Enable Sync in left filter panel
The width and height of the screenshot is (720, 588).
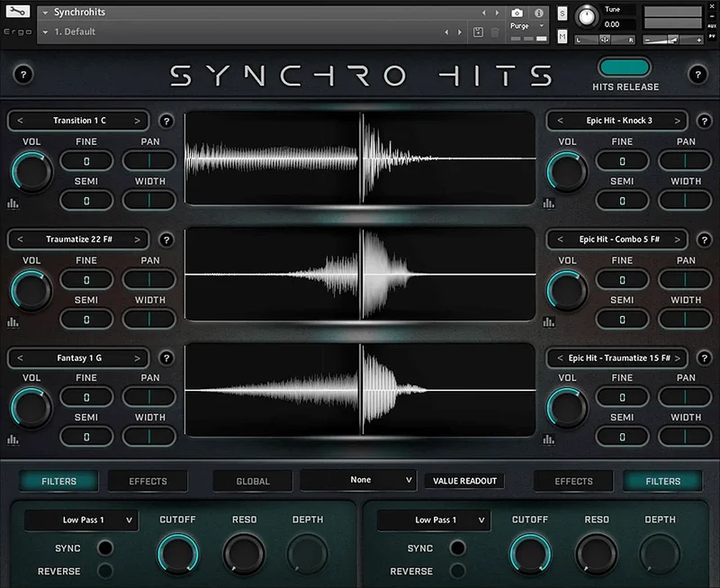click(105, 547)
